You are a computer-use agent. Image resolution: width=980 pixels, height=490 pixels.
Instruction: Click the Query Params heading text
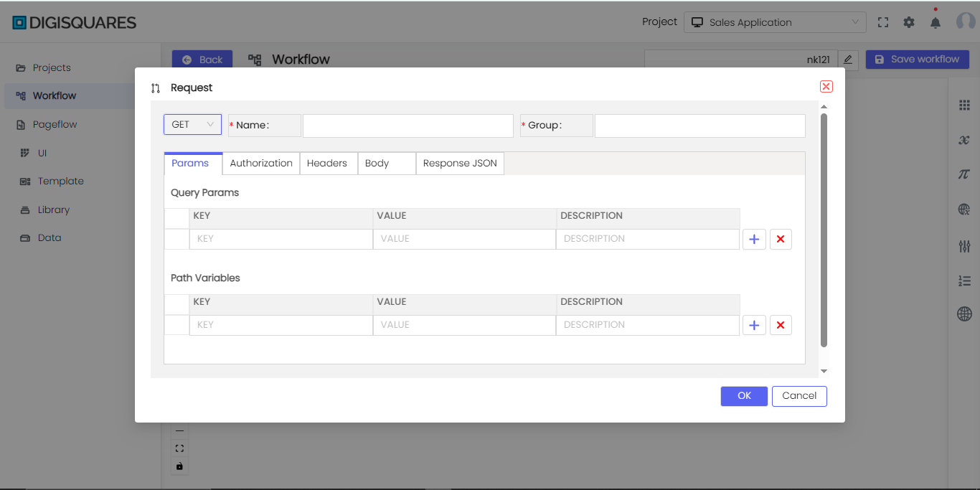[205, 192]
